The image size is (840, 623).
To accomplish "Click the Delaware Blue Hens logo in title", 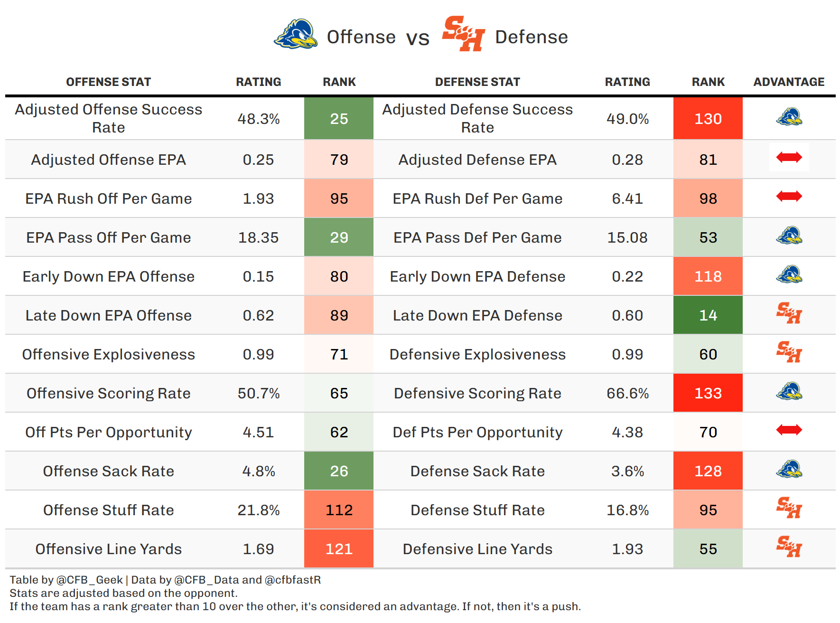I will pyautogui.click(x=296, y=34).
